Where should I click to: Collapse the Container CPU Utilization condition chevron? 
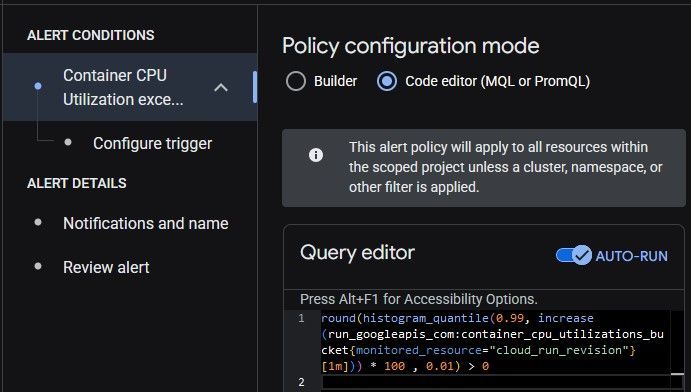click(221, 87)
